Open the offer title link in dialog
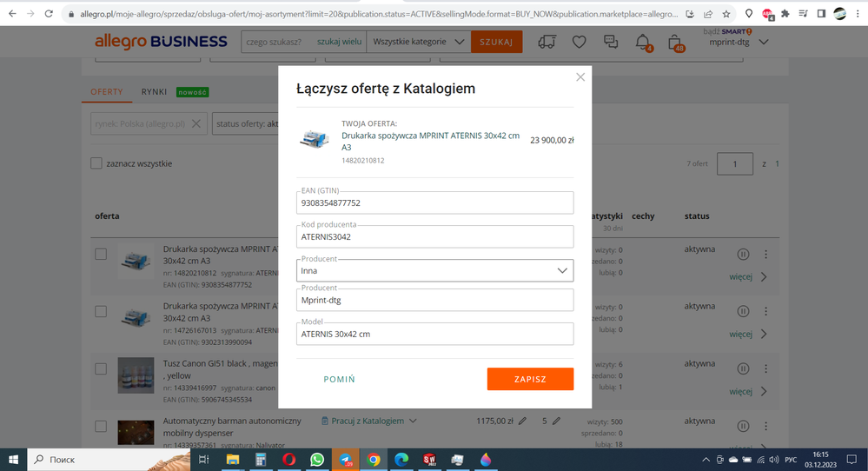The image size is (868, 471). (x=430, y=141)
